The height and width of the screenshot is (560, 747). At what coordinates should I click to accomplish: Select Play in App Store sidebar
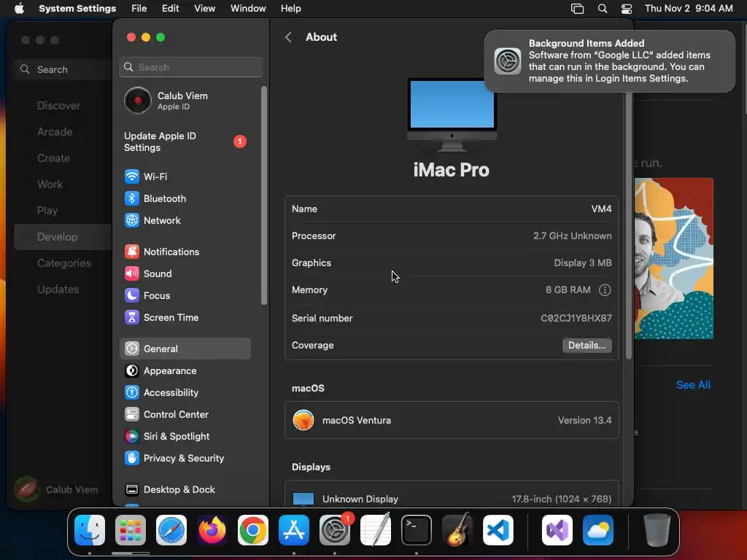point(47,211)
